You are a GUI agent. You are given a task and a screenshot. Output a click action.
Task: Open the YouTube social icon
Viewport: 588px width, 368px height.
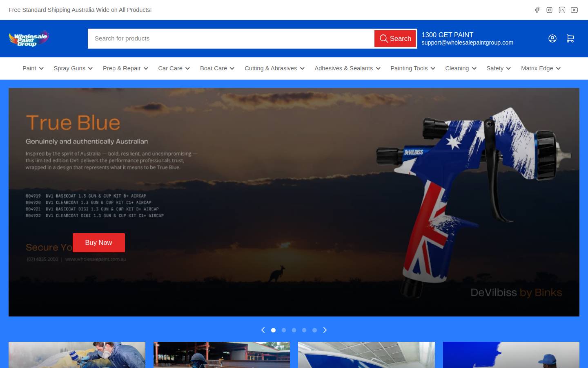574,10
